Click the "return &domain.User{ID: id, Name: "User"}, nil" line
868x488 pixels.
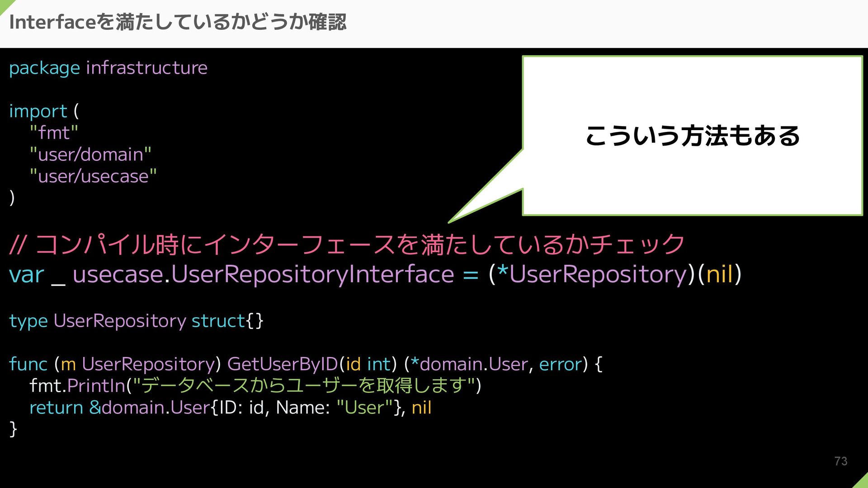click(x=231, y=408)
